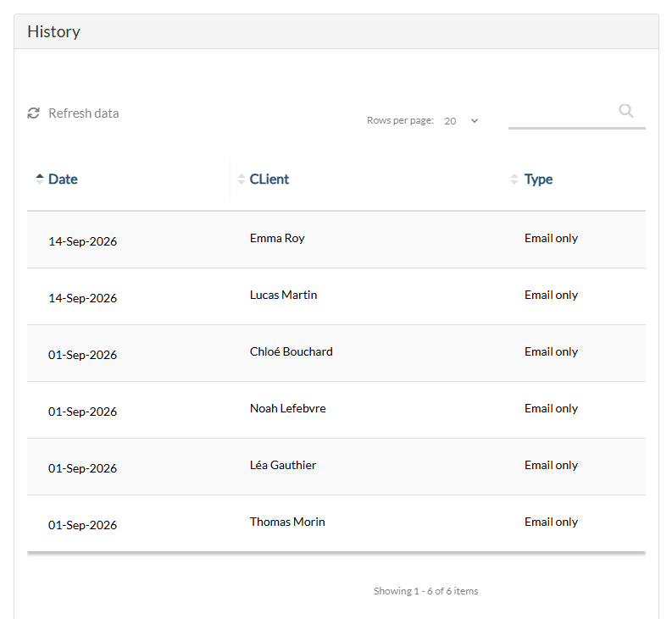Image resolution: width=672 pixels, height=619 pixels.
Task: Select the Noah Lefebvre client cell
Action: click(x=287, y=408)
